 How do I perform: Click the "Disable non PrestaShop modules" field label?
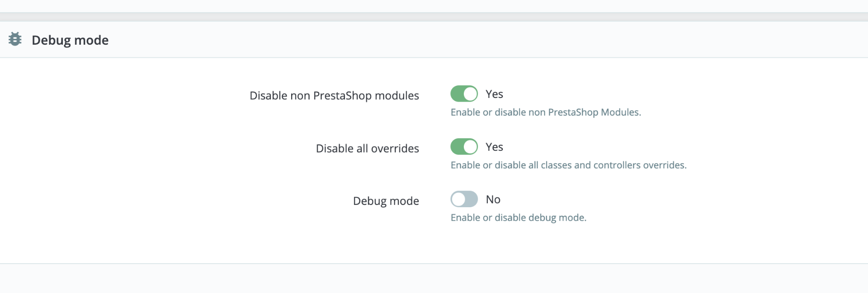point(334,96)
